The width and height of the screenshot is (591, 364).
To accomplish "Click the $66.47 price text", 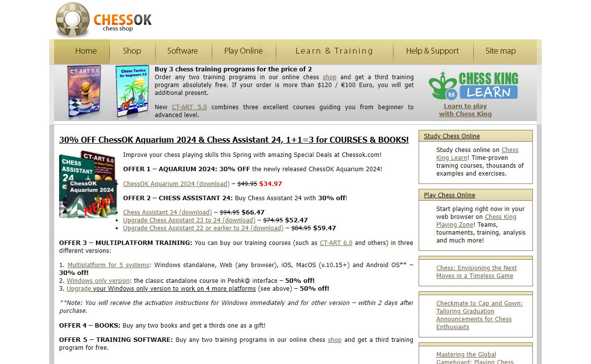I will 253,212.
